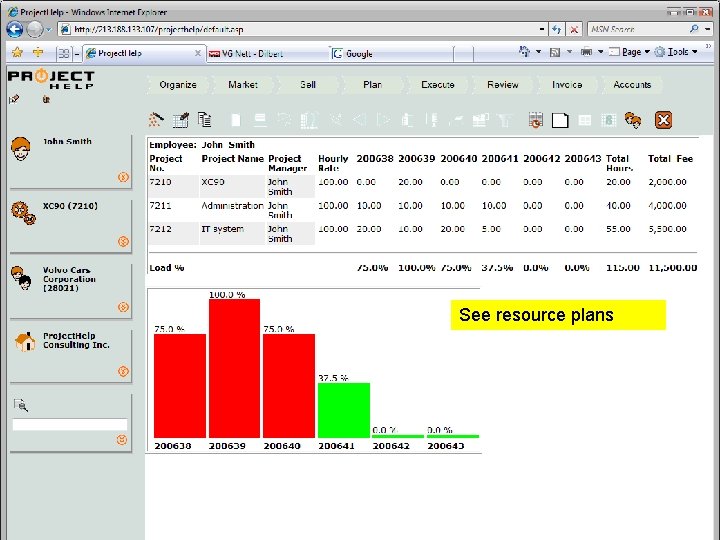This screenshot has width=720, height=540.
Task: Open the Quick Tabs icon
Action: (x=63, y=53)
